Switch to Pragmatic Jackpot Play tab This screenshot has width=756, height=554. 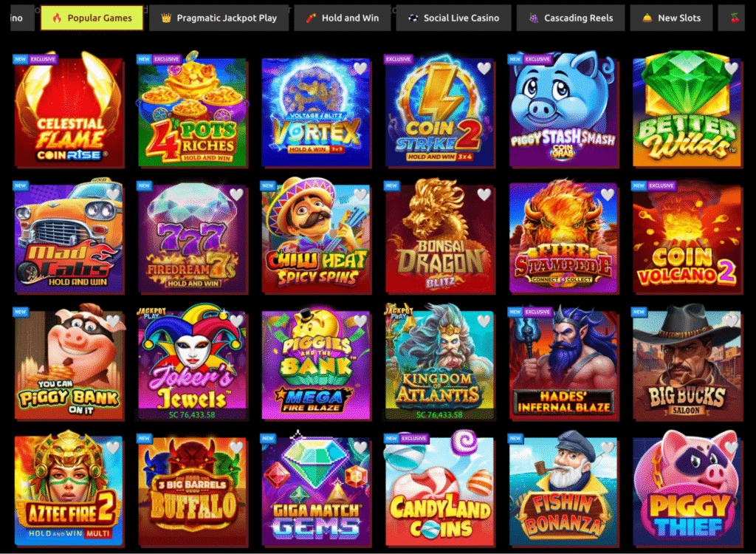point(219,18)
